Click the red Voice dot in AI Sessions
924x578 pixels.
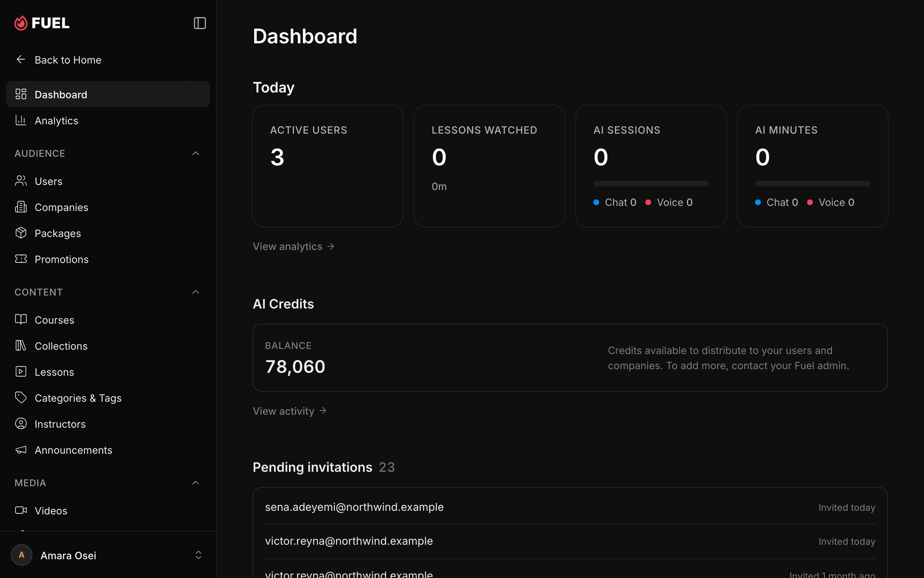[648, 202]
